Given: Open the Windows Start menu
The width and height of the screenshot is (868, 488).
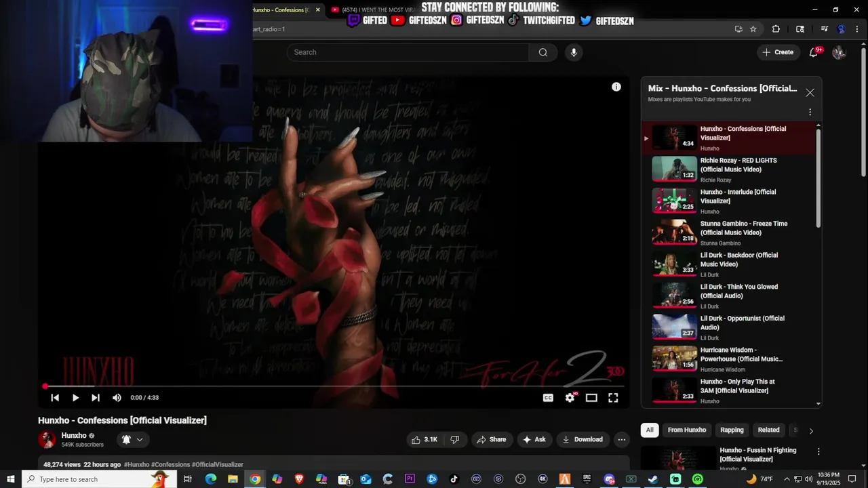Looking at the screenshot, I should [10, 479].
